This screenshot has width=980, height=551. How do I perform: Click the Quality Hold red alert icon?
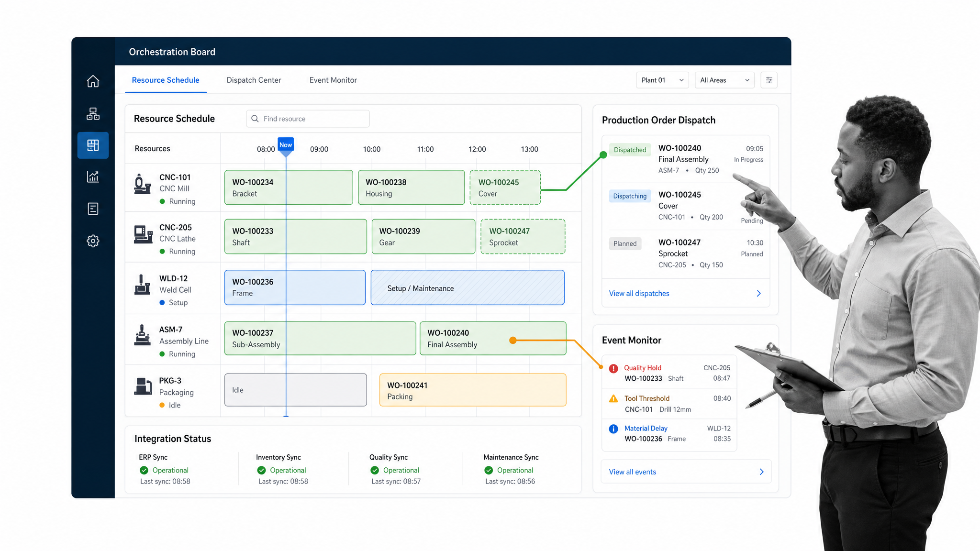tap(613, 368)
